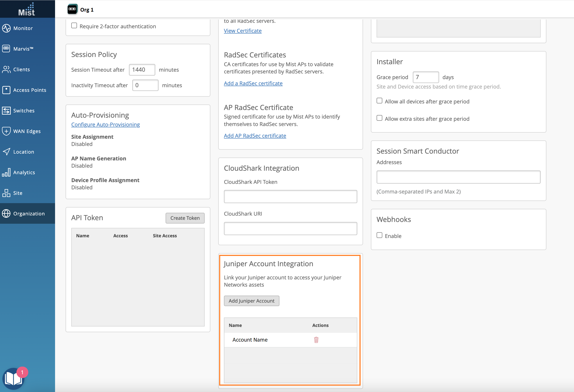The width and height of the screenshot is (574, 392).
Task: Click the CloudShark API Token field
Action: click(x=290, y=197)
